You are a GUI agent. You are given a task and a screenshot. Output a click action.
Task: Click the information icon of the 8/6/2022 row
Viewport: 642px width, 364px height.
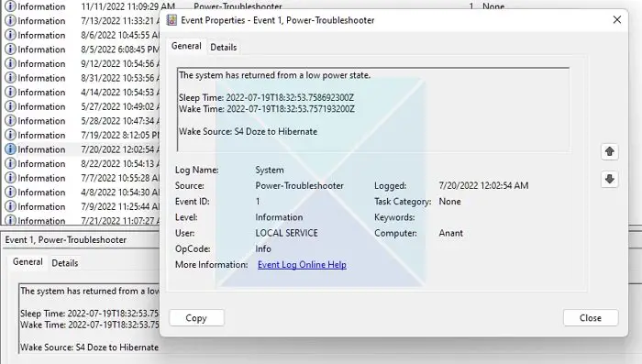10,35
